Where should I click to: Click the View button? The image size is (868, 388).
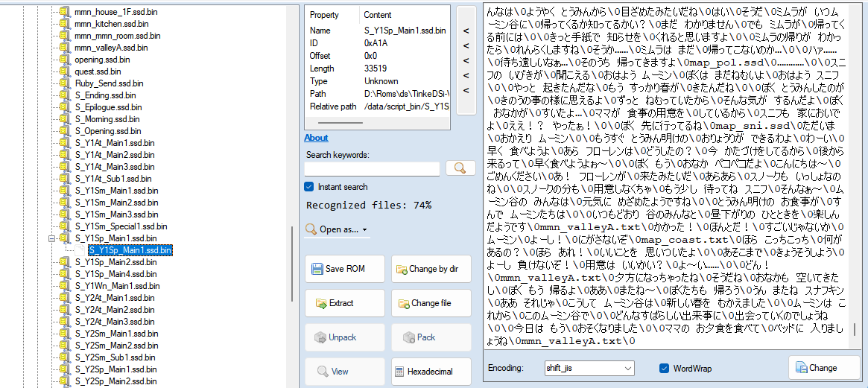coord(345,372)
